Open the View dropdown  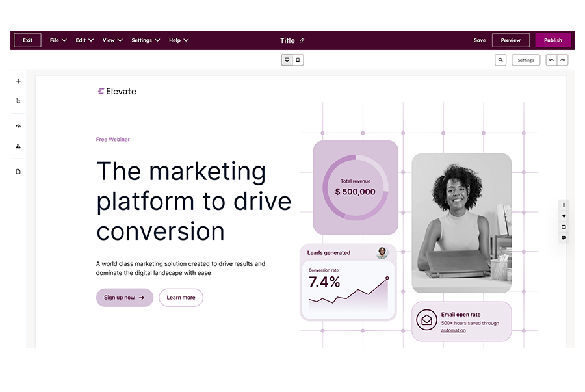(112, 40)
